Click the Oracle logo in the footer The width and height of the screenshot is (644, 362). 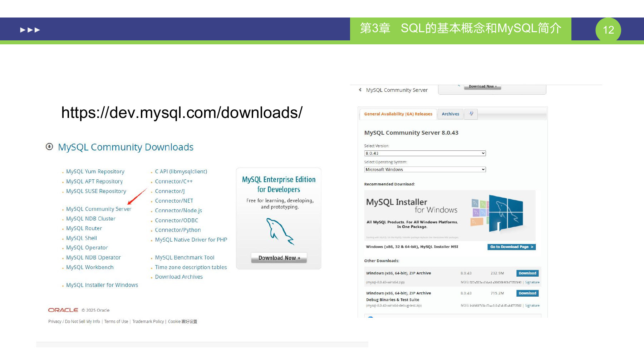[x=63, y=310]
